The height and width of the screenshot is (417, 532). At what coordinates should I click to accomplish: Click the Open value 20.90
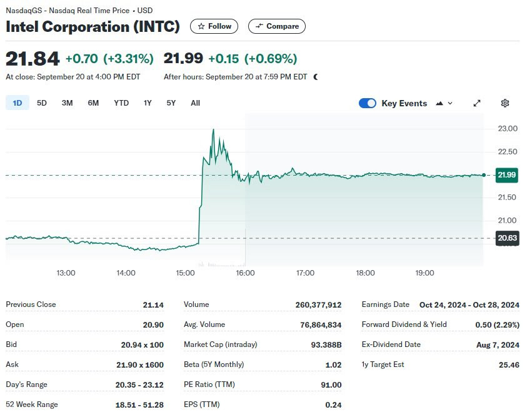[153, 324]
